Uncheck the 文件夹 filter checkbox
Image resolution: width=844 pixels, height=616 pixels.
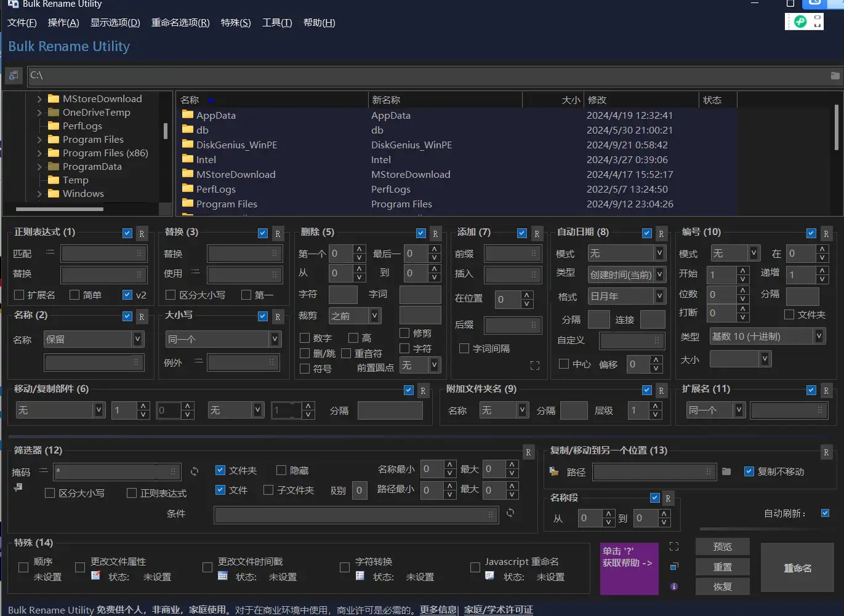(x=220, y=470)
